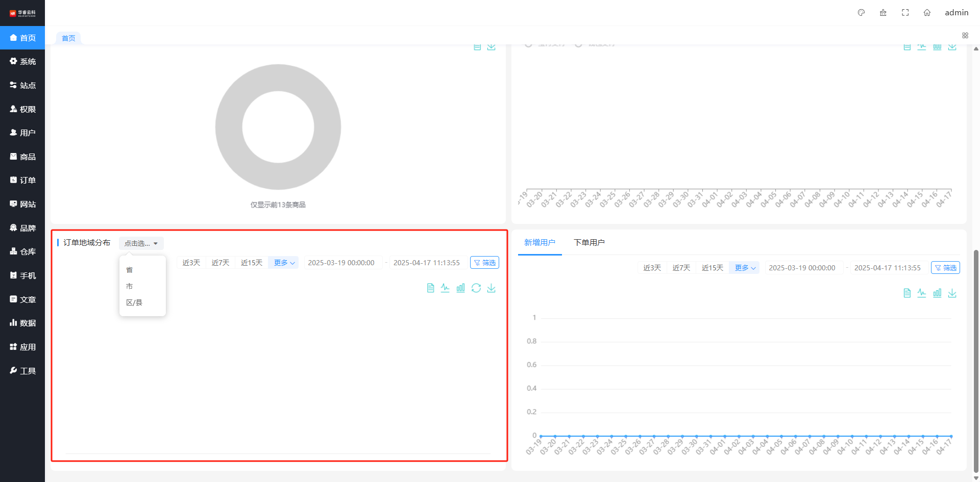The image size is (980, 482).
Task: Click the clear cache broom icon
Action: 883,13
